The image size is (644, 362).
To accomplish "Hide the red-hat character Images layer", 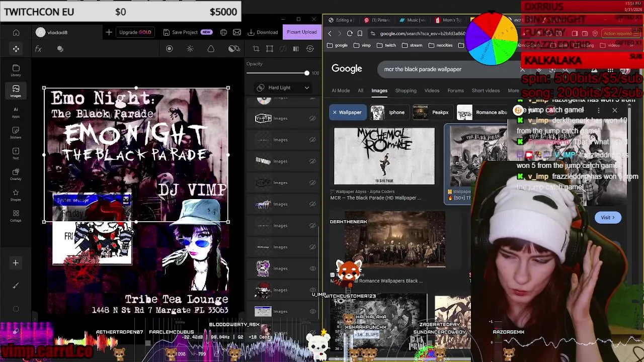I will (x=312, y=290).
